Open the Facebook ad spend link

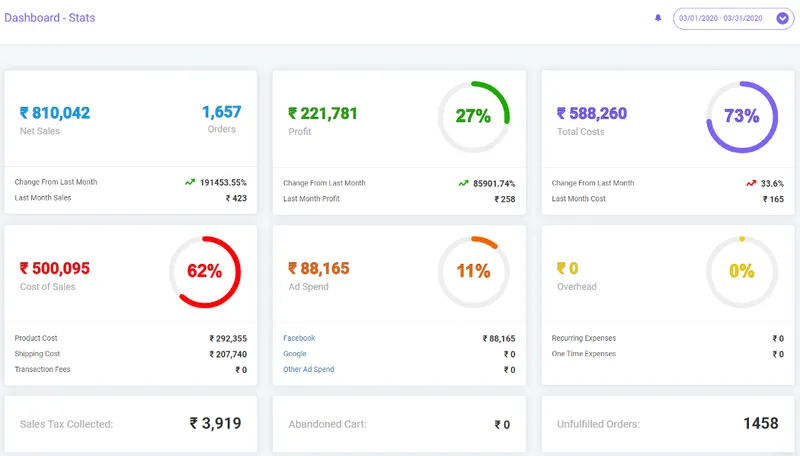tap(299, 338)
